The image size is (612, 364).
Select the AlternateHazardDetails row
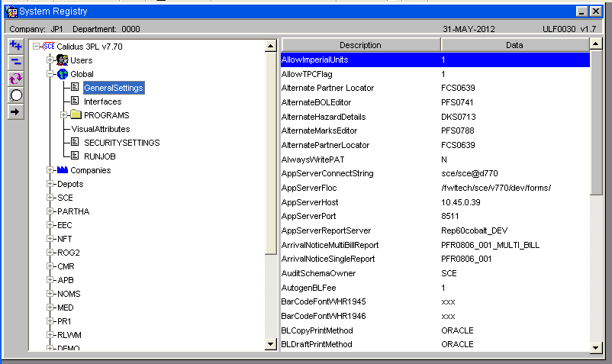point(435,117)
